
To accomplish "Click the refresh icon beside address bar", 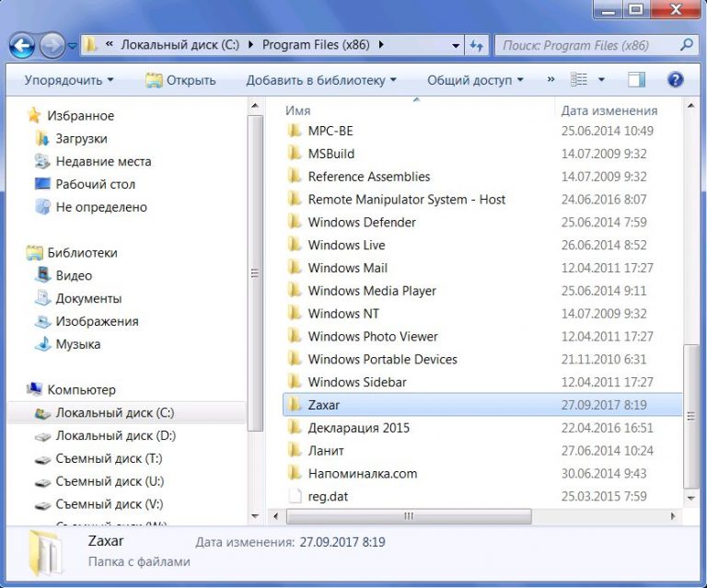I will tap(477, 45).
